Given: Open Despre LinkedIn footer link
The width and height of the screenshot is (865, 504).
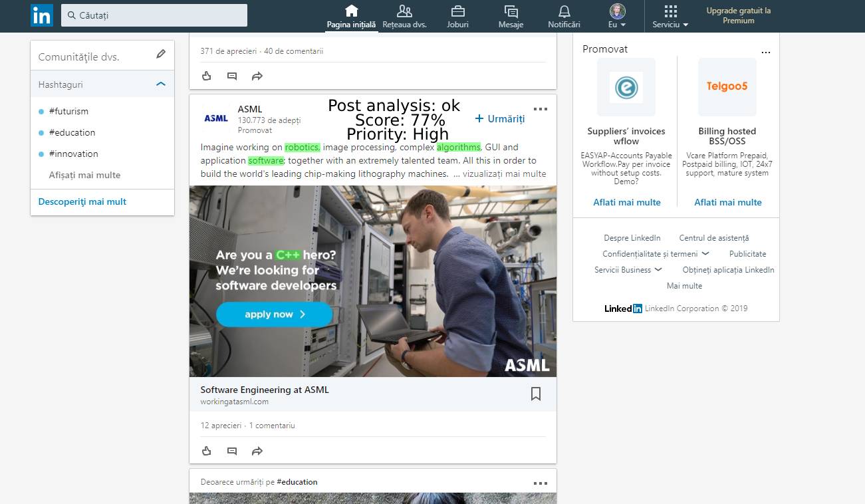Looking at the screenshot, I should point(632,238).
